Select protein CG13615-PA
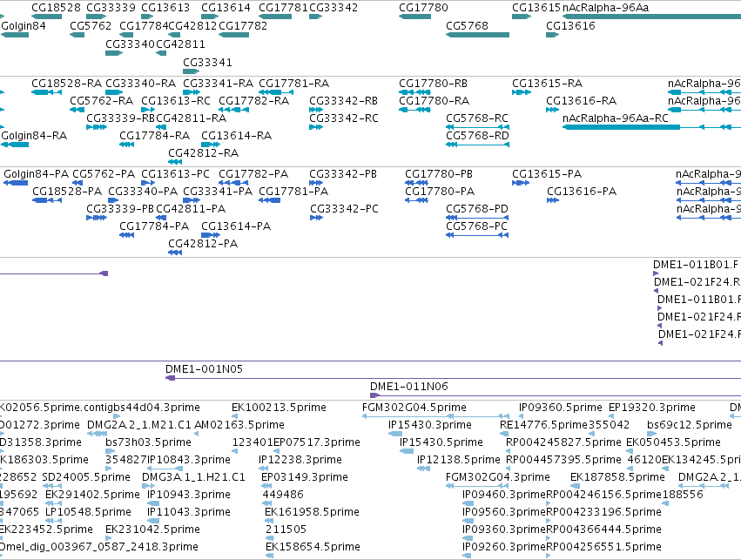 (x=521, y=183)
